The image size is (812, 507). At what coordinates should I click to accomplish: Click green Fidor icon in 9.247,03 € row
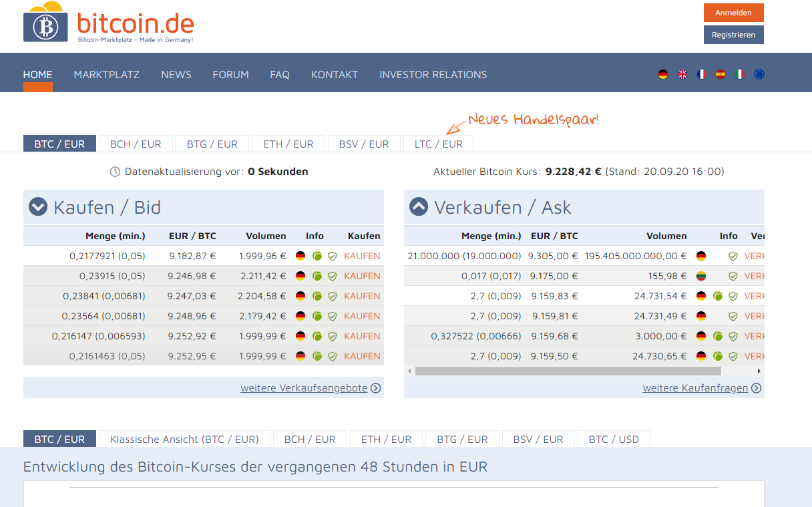click(x=317, y=296)
